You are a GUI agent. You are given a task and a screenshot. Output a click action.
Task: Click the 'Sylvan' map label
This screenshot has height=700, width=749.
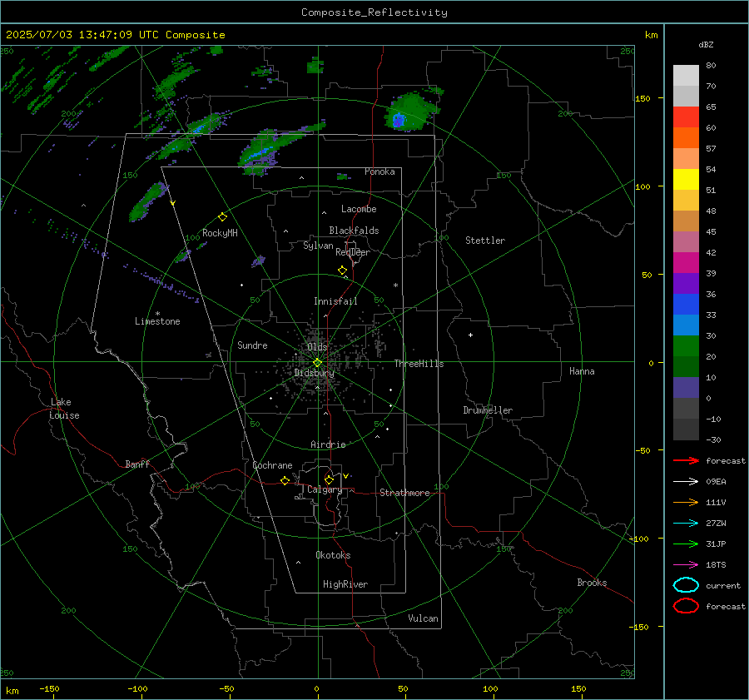[318, 246]
